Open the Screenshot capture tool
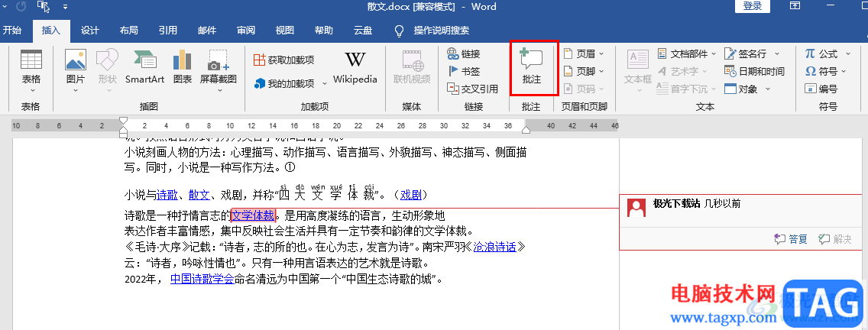This screenshot has height=330, width=868. click(x=218, y=67)
